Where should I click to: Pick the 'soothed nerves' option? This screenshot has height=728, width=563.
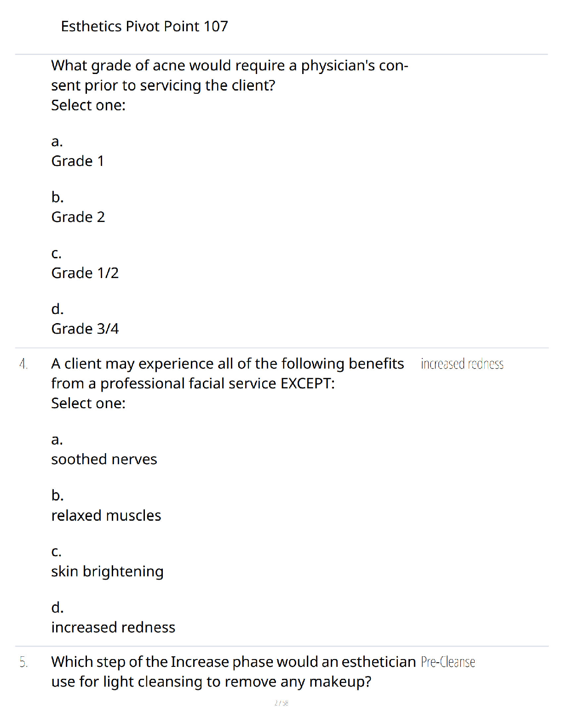point(104,459)
